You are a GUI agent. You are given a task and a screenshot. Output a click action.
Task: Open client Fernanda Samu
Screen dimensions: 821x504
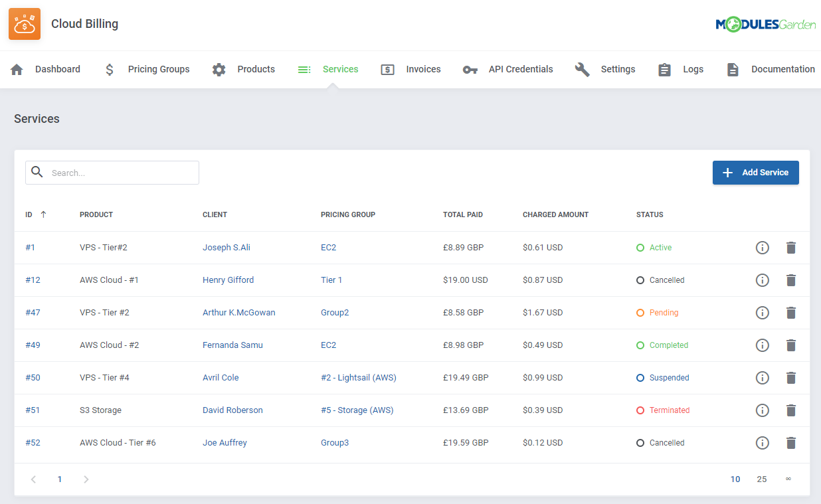[x=232, y=345]
